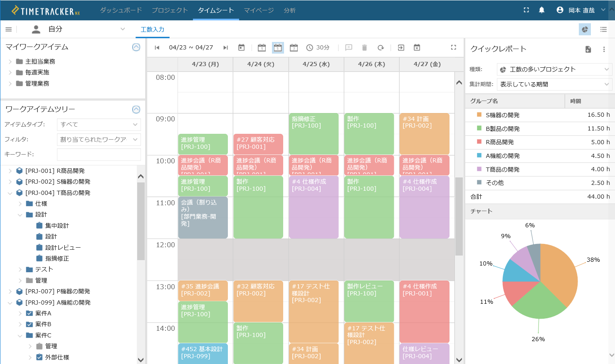Viewport: 615px width, 364px height.
Task: Select the 設計レビュー work item
Action: click(63, 248)
